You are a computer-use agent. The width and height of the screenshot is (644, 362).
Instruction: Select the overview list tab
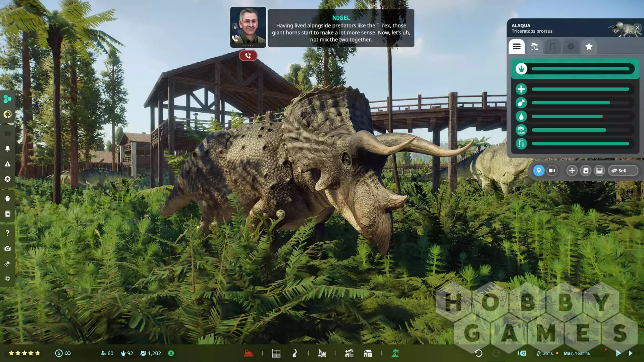coord(517,47)
